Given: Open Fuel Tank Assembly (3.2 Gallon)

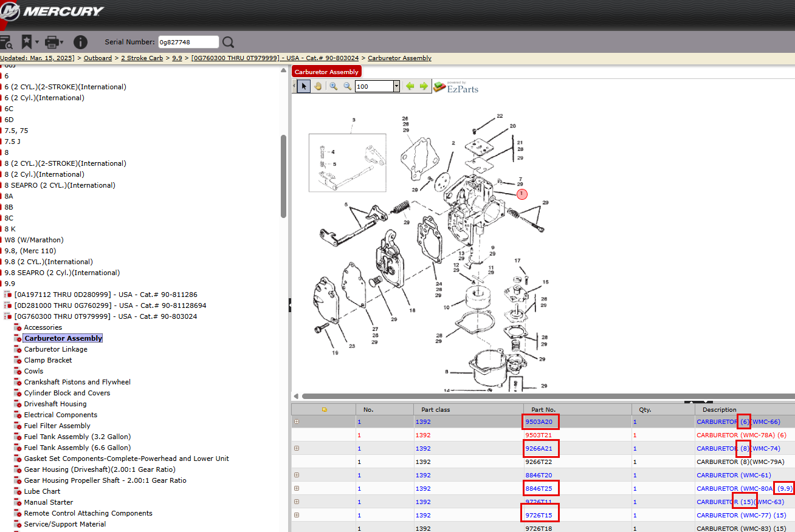Looking at the screenshot, I should click(x=77, y=437).
